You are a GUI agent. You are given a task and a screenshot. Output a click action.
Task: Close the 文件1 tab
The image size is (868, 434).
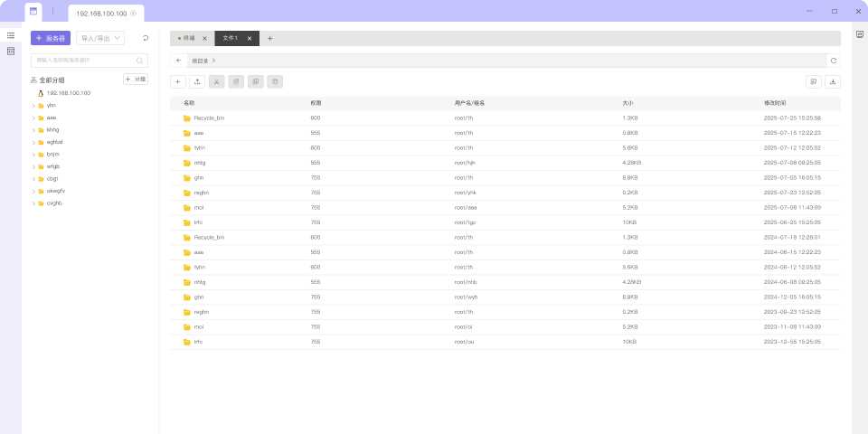[250, 39]
